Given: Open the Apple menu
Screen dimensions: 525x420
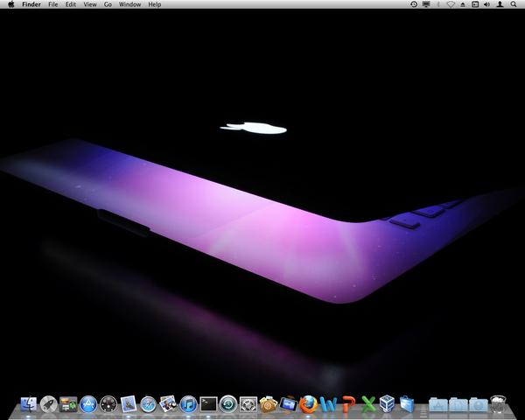Looking at the screenshot, I should point(11,4).
